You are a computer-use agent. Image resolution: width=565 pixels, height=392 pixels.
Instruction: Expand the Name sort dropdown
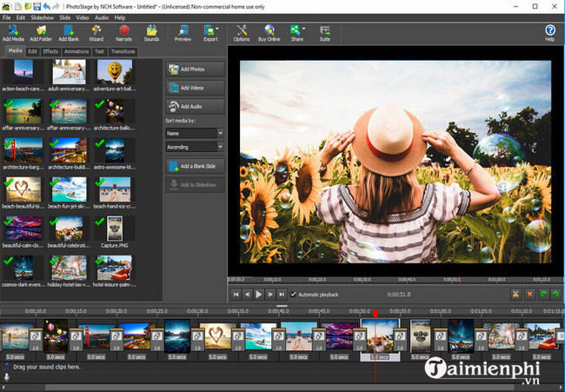click(220, 133)
